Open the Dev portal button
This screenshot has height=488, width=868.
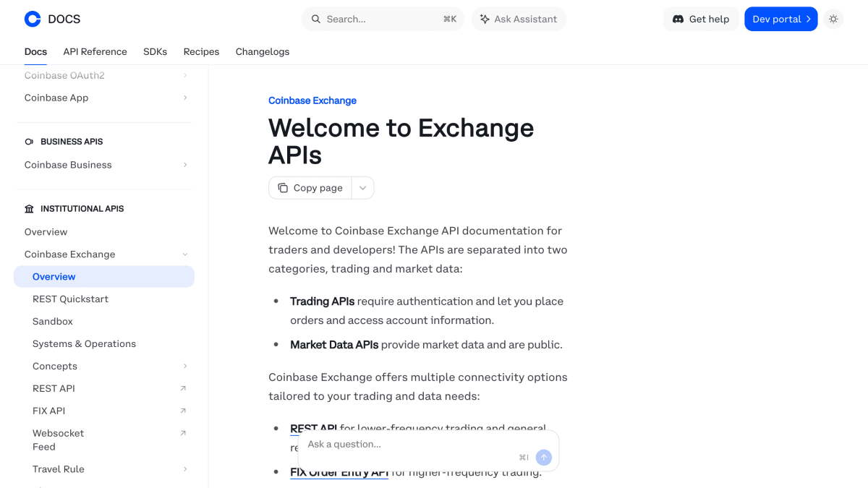coord(781,19)
